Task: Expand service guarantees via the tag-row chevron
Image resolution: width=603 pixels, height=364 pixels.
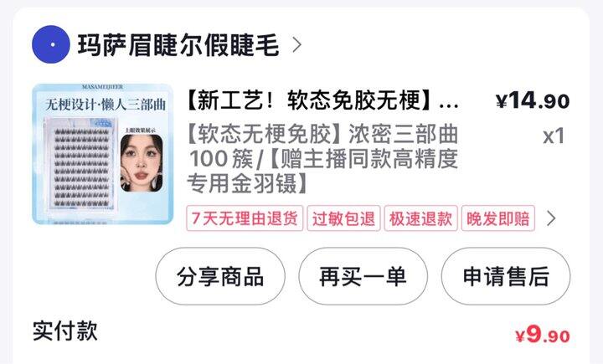Action: (551, 218)
